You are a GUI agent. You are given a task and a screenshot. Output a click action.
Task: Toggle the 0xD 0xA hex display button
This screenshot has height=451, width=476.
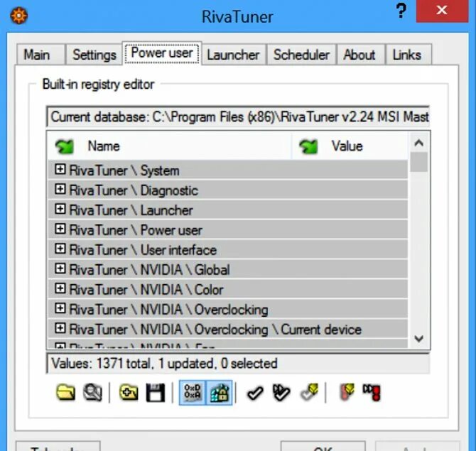pyautogui.click(x=193, y=393)
